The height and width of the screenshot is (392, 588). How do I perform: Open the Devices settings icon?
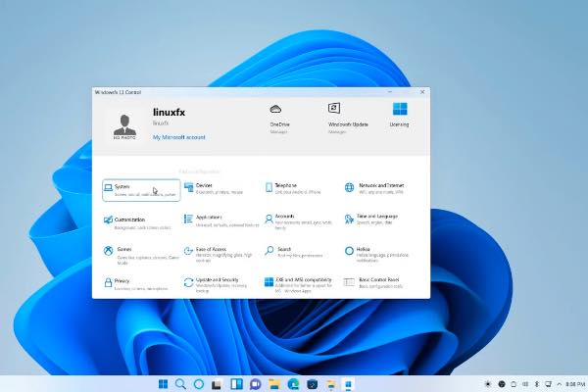click(x=189, y=187)
